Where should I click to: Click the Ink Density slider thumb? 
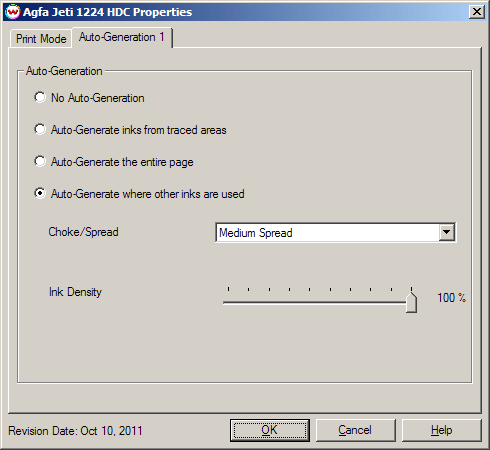point(412,302)
